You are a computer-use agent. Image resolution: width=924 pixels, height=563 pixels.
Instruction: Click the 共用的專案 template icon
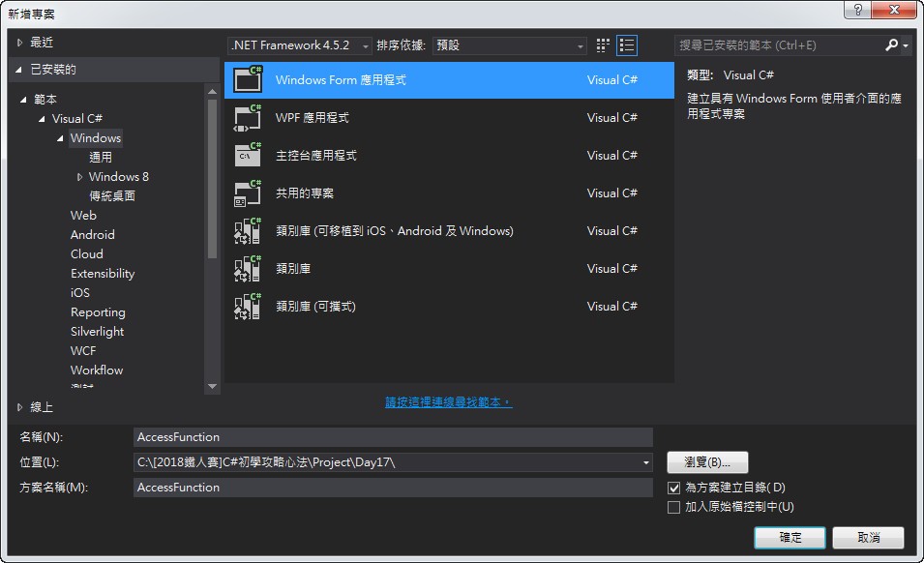coord(248,193)
